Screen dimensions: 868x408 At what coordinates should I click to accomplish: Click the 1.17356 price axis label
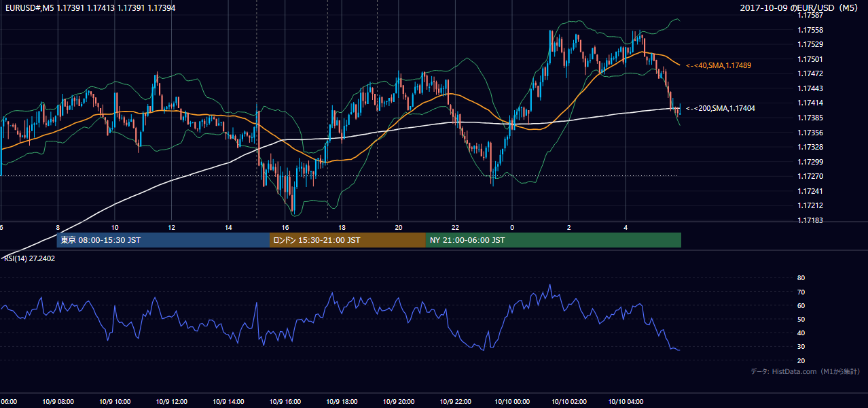click(811, 133)
